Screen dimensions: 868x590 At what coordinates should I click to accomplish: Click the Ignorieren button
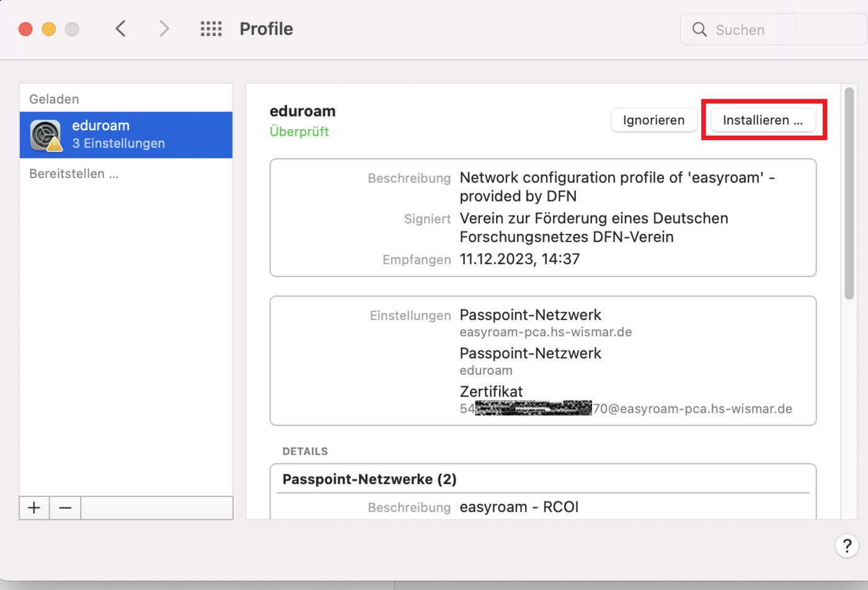tap(653, 120)
